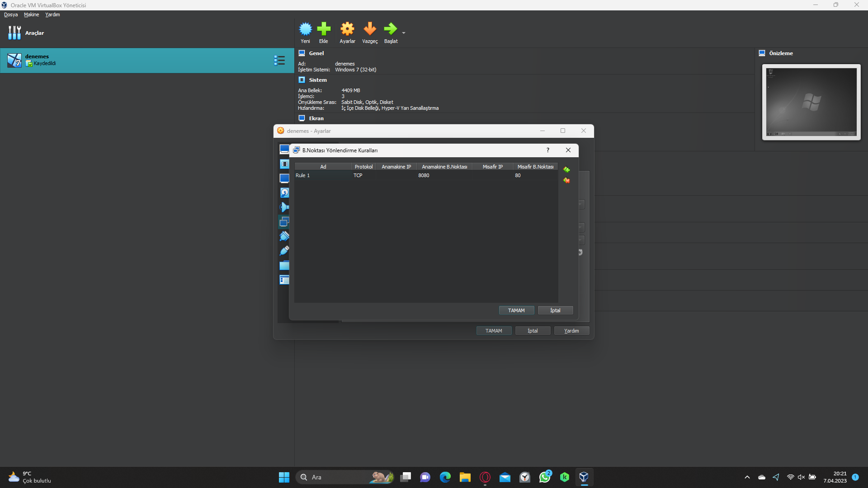This screenshot has height=488, width=868.
Task: Show hidden system tray icons chevron
Action: click(x=747, y=477)
